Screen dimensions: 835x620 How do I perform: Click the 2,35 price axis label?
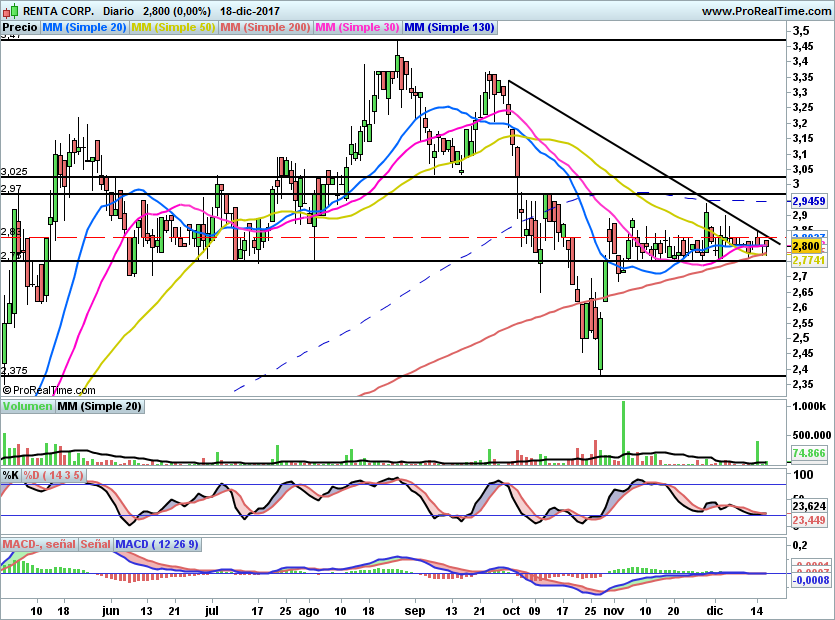[x=803, y=384]
